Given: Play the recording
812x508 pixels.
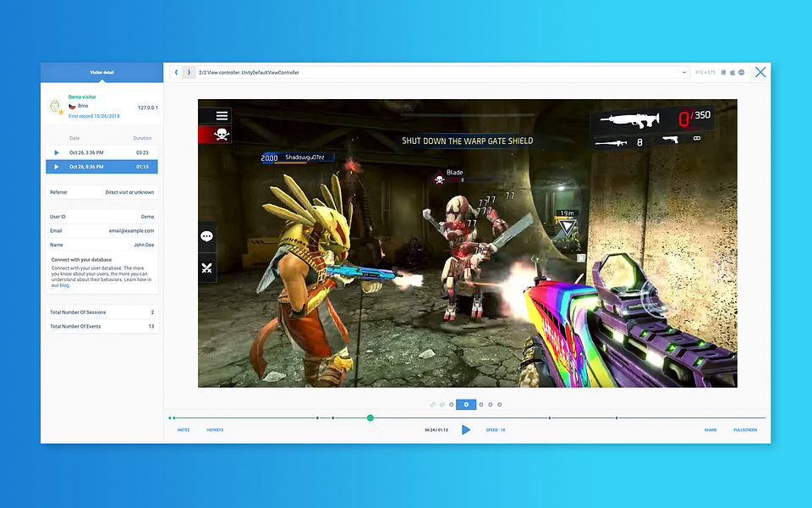Looking at the screenshot, I should (x=465, y=430).
